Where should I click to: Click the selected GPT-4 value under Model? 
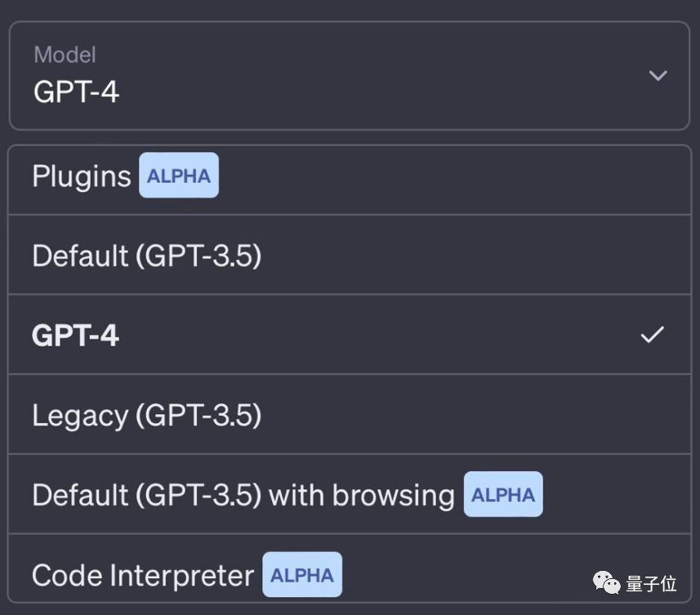[77, 91]
